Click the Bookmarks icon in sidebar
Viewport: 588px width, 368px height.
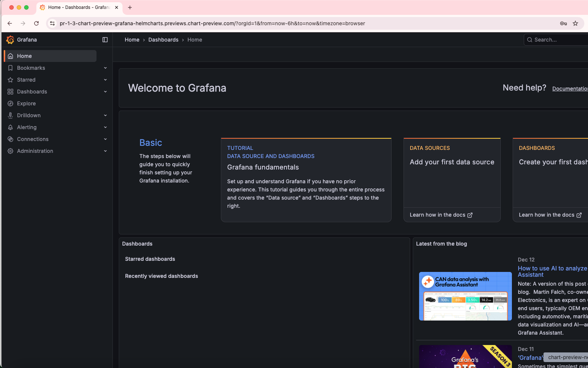tap(10, 68)
